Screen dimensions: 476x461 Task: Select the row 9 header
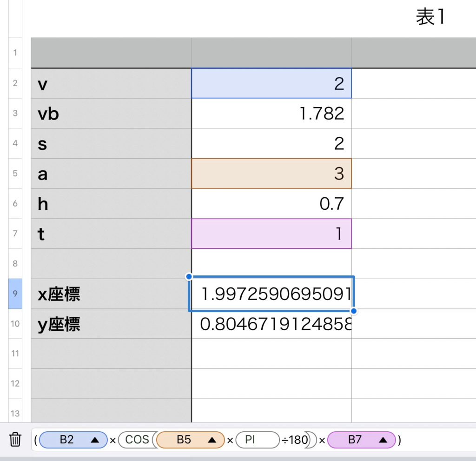tap(15, 294)
